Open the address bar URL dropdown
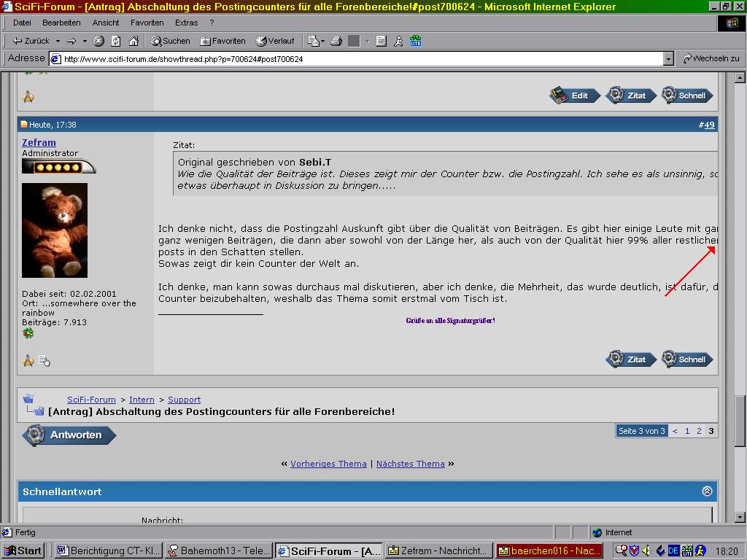The height and width of the screenshot is (560, 747). [x=667, y=59]
